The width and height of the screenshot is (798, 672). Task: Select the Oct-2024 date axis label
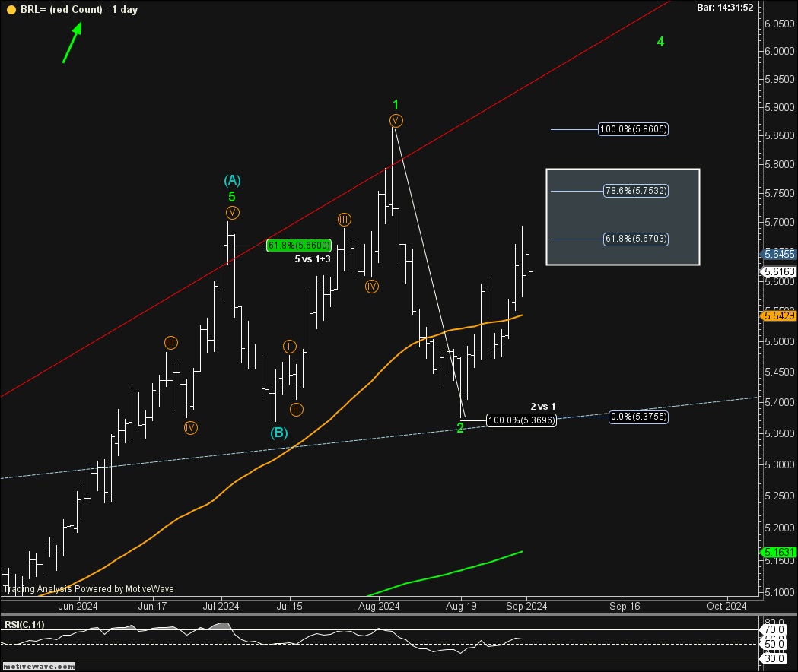point(726,606)
